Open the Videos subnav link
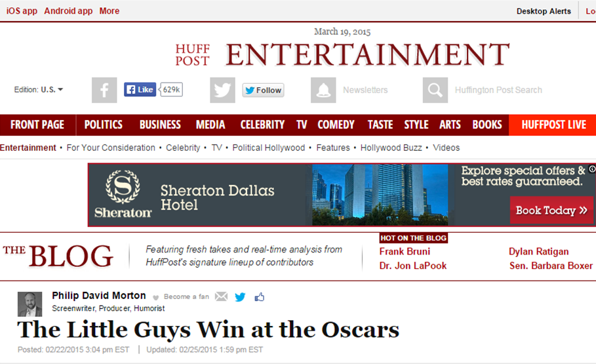This screenshot has width=596, height=364. pyautogui.click(x=447, y=148)
